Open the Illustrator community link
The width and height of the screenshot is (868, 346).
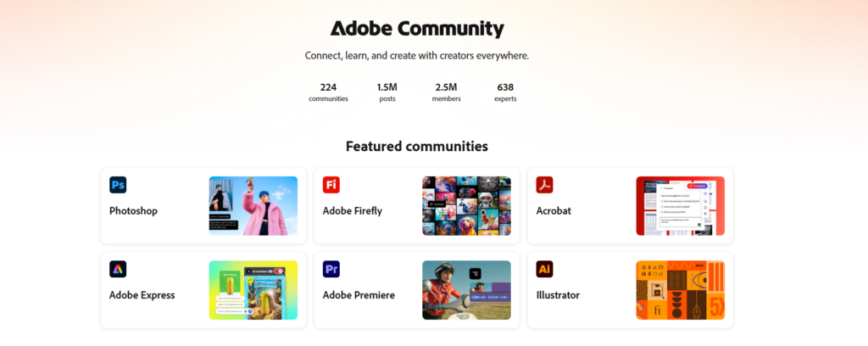(x=558, y=295)
